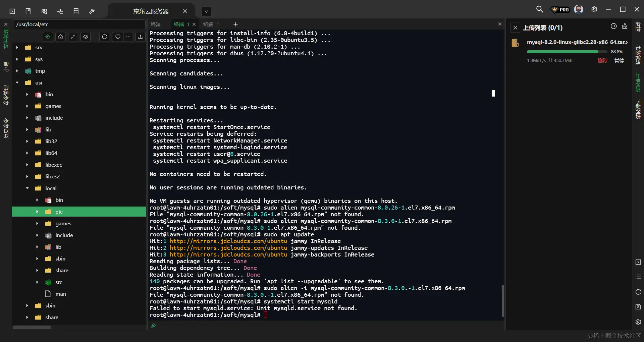
Task: Close the 京东云服务器 session tab
Action: (185, 11)
